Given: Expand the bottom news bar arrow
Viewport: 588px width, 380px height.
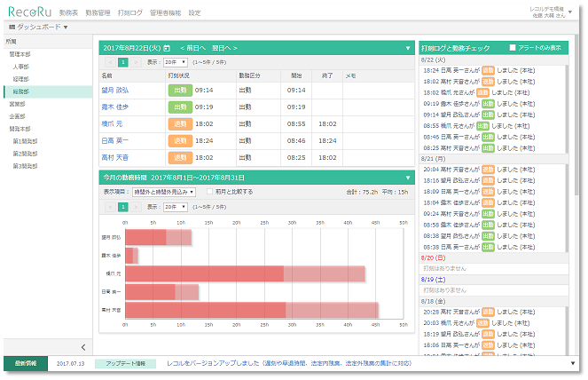Looking at the screenshot, I should point(572,364).
